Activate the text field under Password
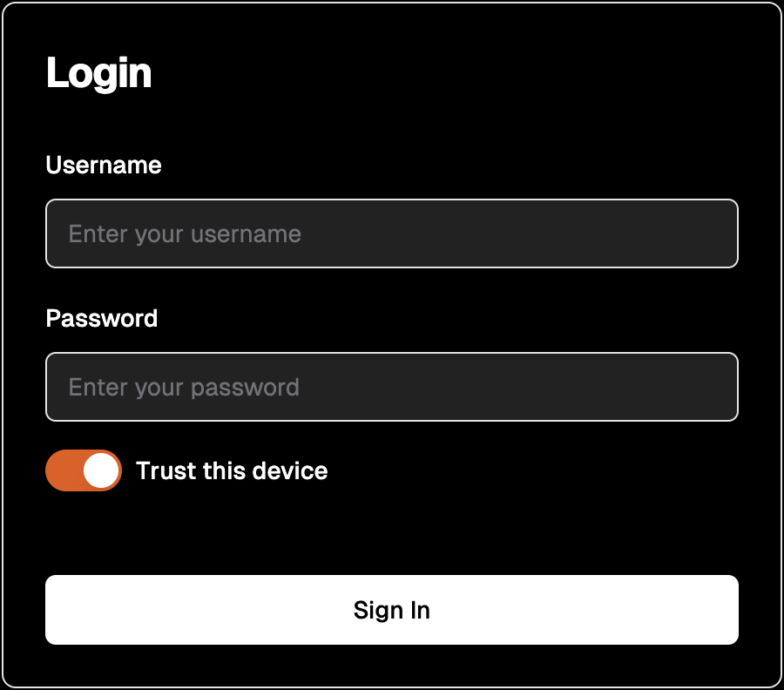This screenshot has height=690, width=784. (391, 387)
